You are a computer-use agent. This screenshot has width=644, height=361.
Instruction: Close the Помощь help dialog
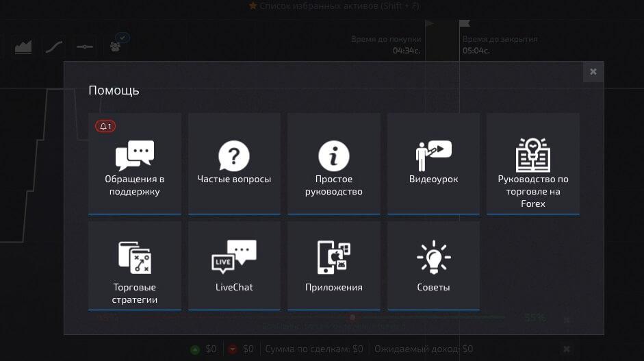click(593, 71)
